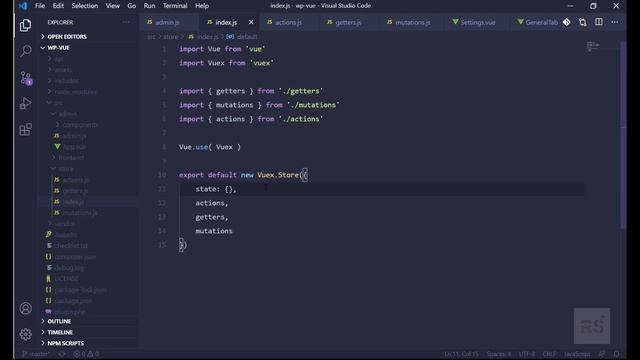Screen dimensions: 640x360
Task: Open the Accounts menu icon
Action: (x=25, y=308)
